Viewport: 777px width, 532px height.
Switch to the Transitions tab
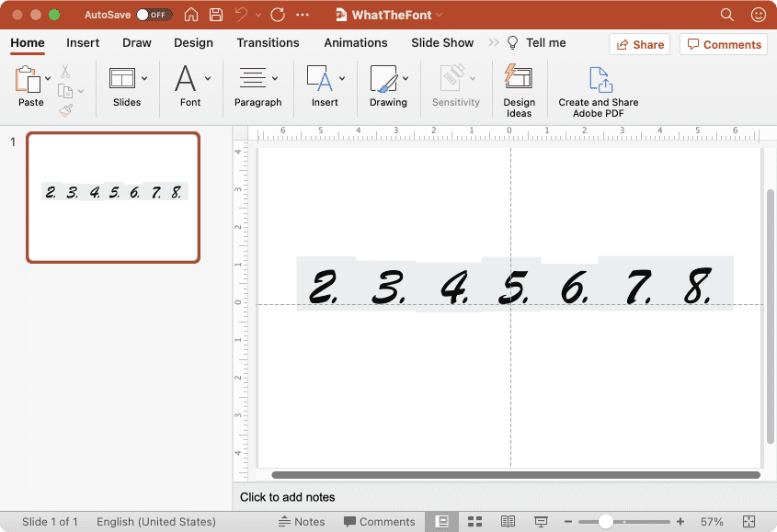[268, 42]
